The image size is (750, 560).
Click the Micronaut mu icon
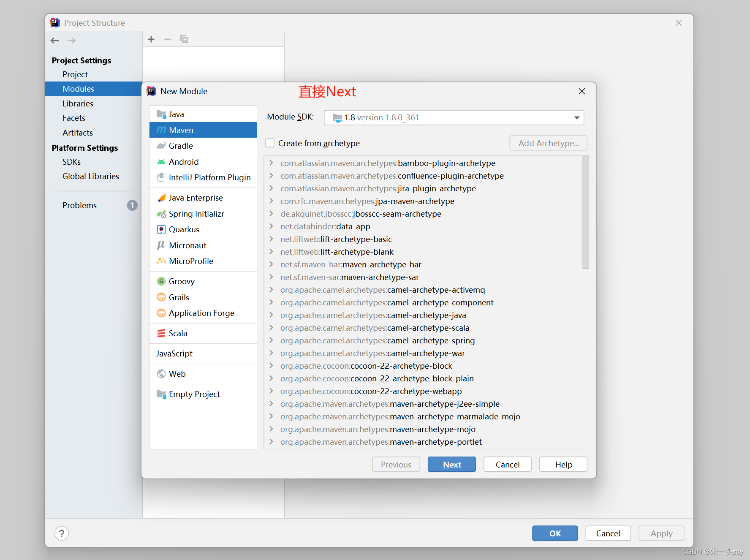(x=161, y=245)
